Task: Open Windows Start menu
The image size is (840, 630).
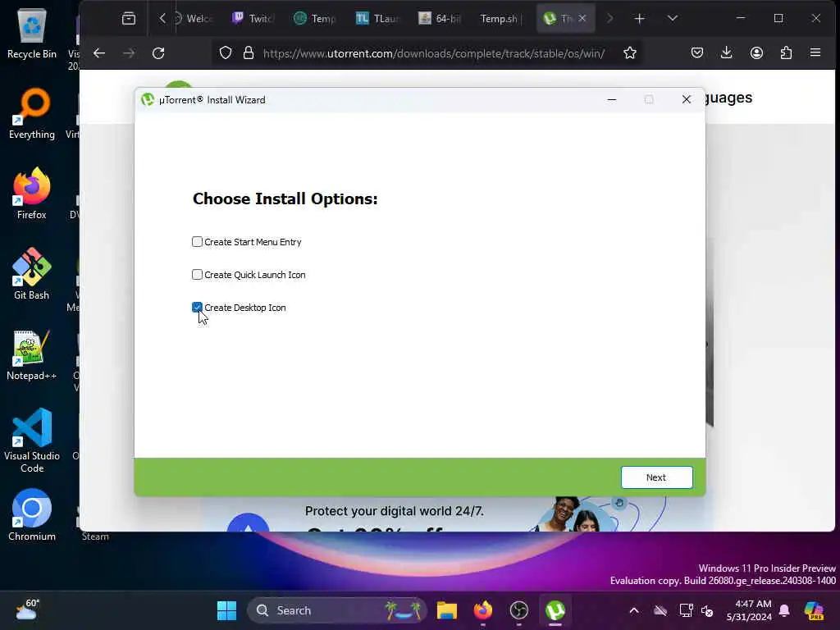Action: pos(226,610)
